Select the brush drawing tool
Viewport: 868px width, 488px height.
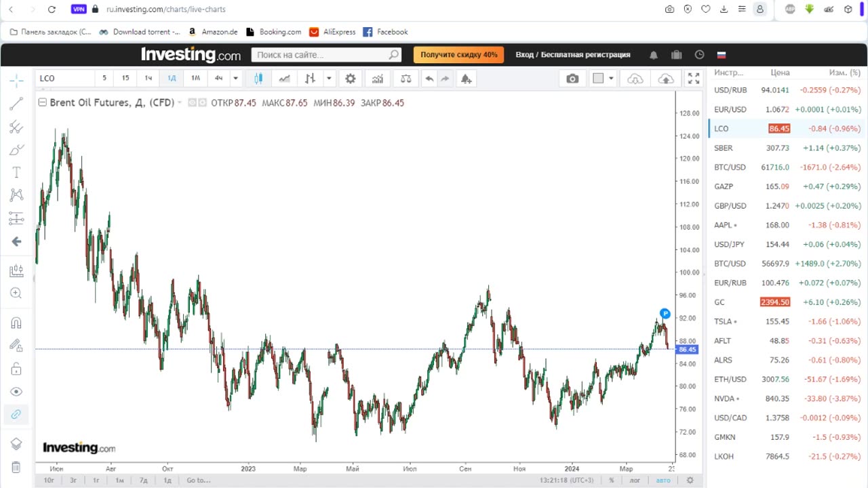pyautogui.click(x=16, y=150)
